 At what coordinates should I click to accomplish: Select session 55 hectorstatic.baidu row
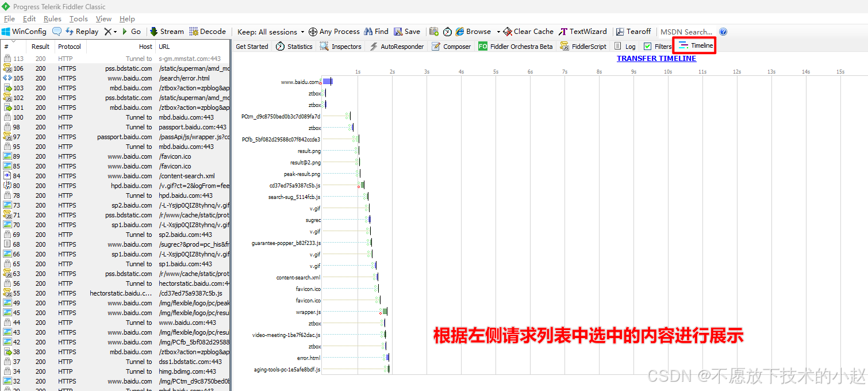(115, 293)
